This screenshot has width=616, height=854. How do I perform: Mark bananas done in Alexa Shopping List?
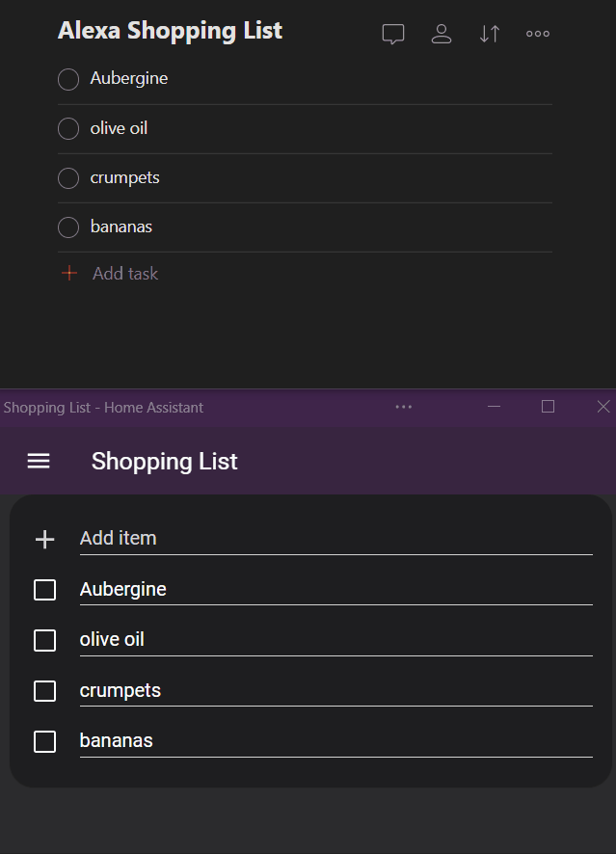coord(67,227)
